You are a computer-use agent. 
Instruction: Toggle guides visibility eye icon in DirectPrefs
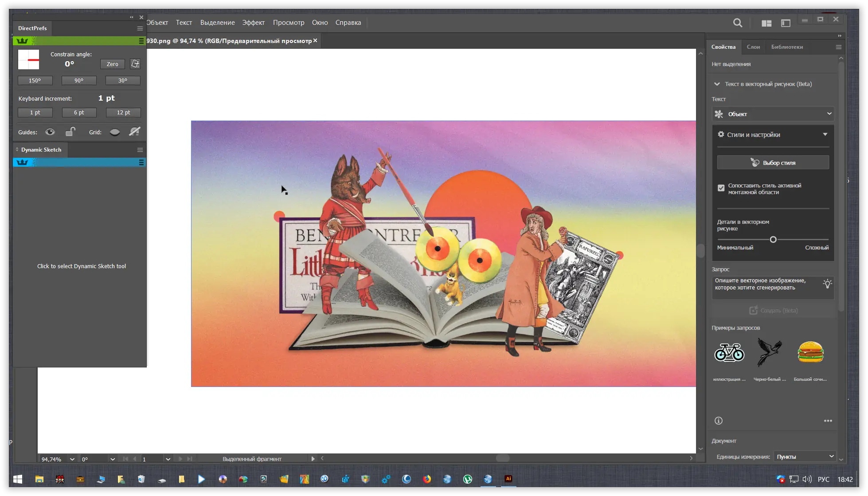(50, 132)
